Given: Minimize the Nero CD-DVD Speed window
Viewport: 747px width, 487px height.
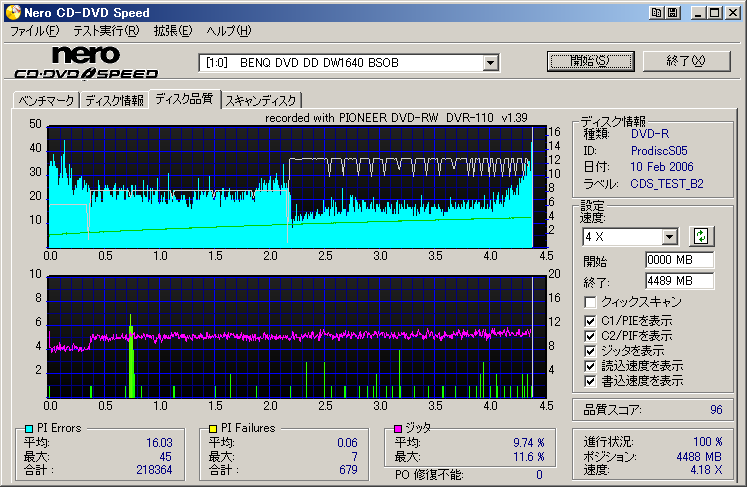Looking at the screenshot, I should [698, 13].
